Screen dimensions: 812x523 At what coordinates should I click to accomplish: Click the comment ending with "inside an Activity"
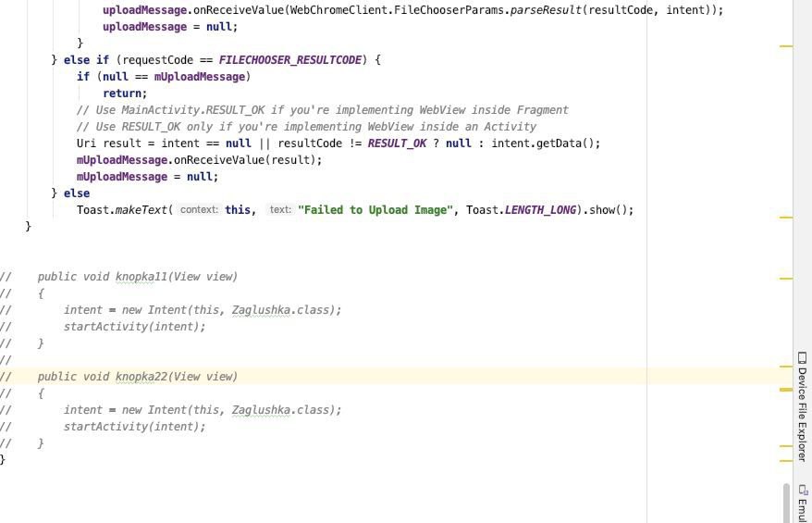[306, 127]
